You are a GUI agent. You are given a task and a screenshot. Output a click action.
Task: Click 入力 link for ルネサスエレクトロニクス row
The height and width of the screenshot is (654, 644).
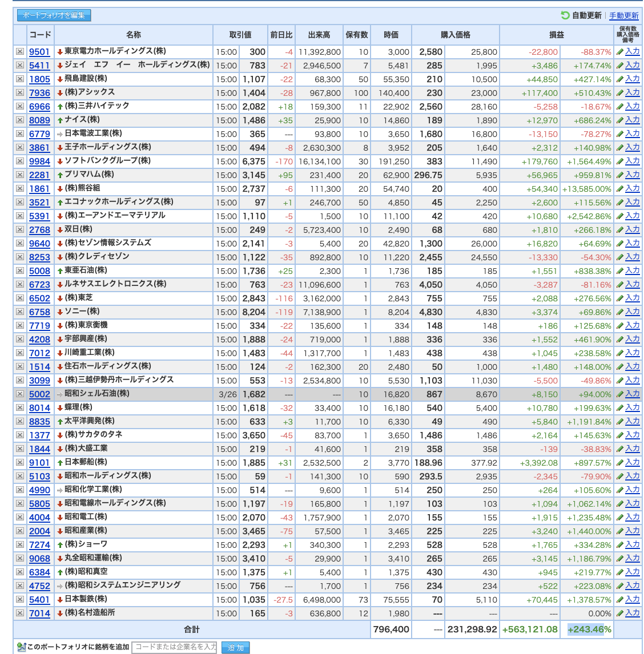(633, 284)
